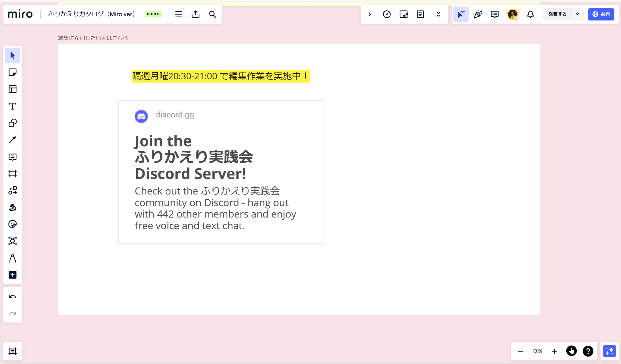621x364 pixels.
Task: Click the miro logo
Action: click(x=20, y=14)
